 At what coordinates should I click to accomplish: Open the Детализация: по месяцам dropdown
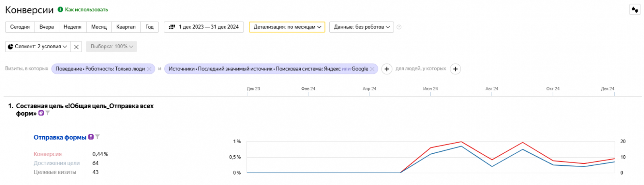(x=287, y=27)
